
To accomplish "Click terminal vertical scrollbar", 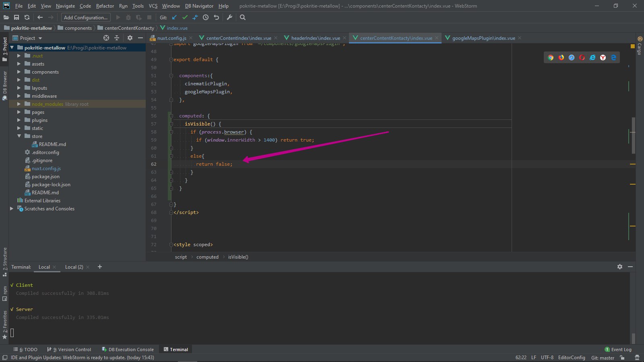I will [x=633, y=338].
